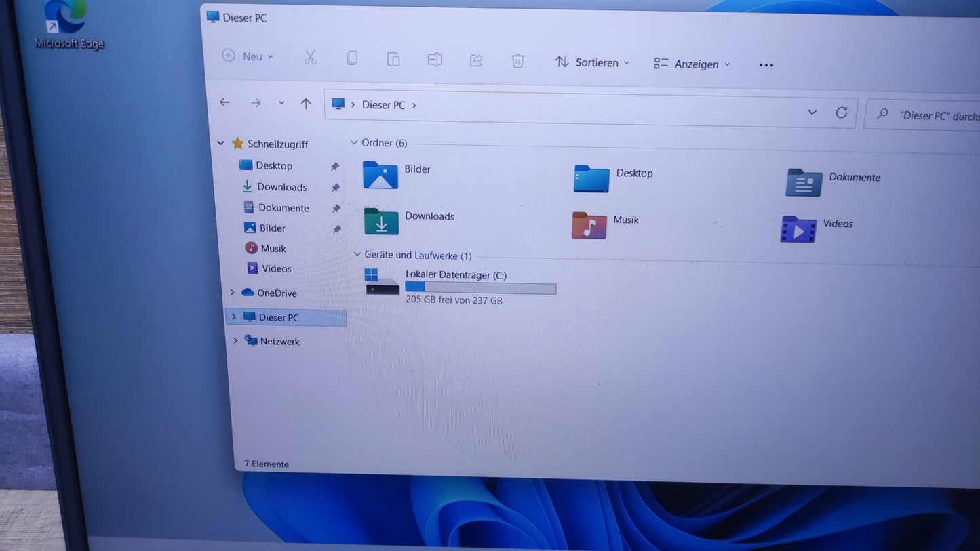Viewport: 980px width, 551px height.
Task: Collapse the Ordner (6) group
Action: [x=354, y=142]
